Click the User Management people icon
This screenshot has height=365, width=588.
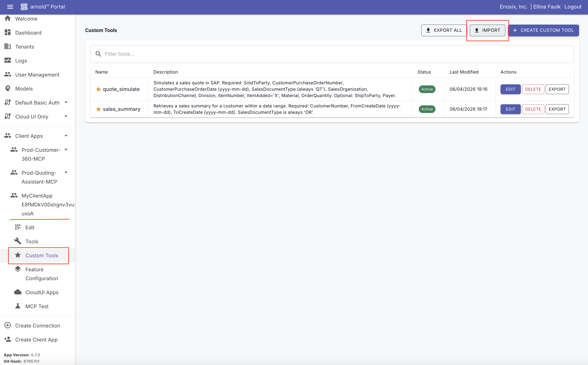pos(8,74)
